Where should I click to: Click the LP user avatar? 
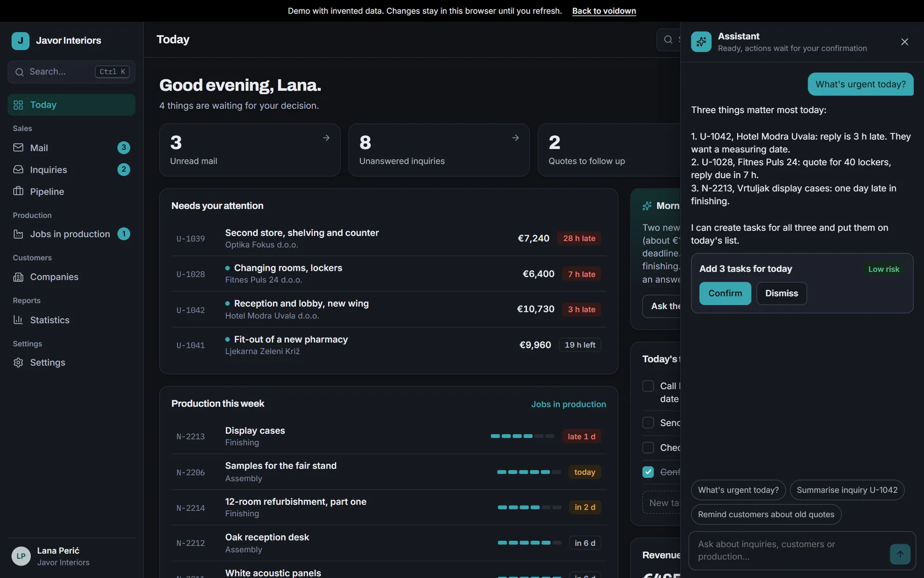tap(21, 556)
